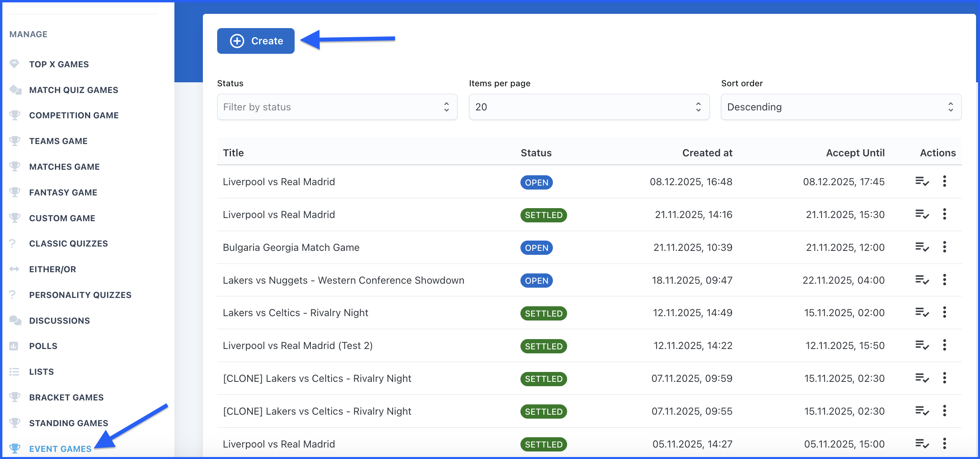Click the Discussions chat bubbles icon
Screen dimensions: 980x459
pyautogui.click(x=15, y=321)
